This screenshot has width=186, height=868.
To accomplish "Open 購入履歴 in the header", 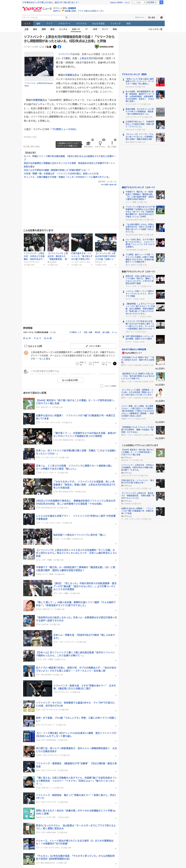I will click(152, 18).
